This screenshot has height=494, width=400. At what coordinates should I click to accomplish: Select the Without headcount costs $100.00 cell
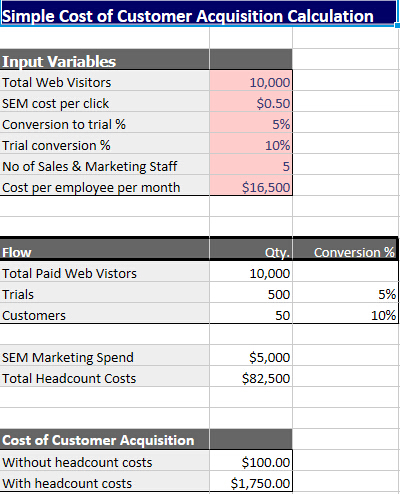click(251, 461)
